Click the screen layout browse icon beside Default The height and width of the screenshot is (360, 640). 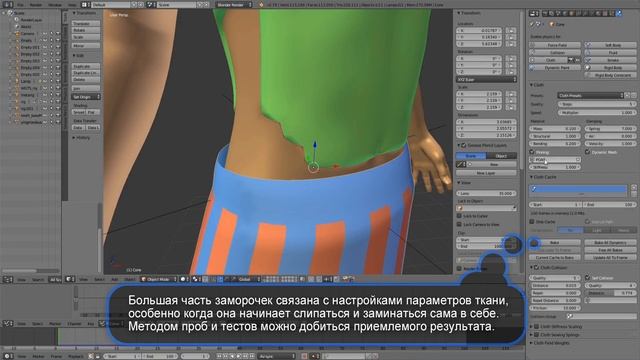86,4
